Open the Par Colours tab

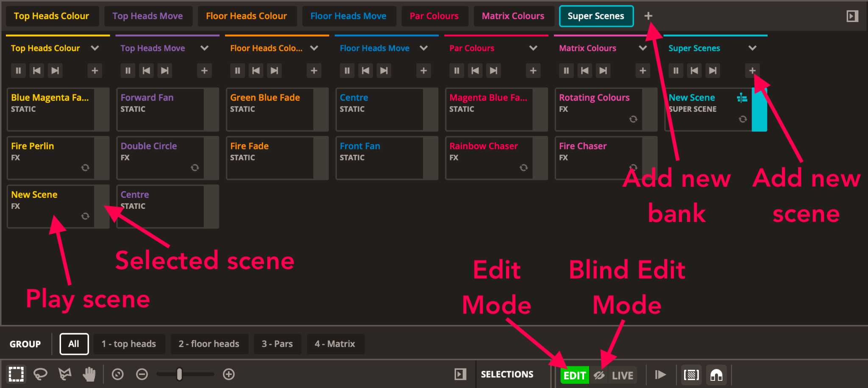(434, 16)
